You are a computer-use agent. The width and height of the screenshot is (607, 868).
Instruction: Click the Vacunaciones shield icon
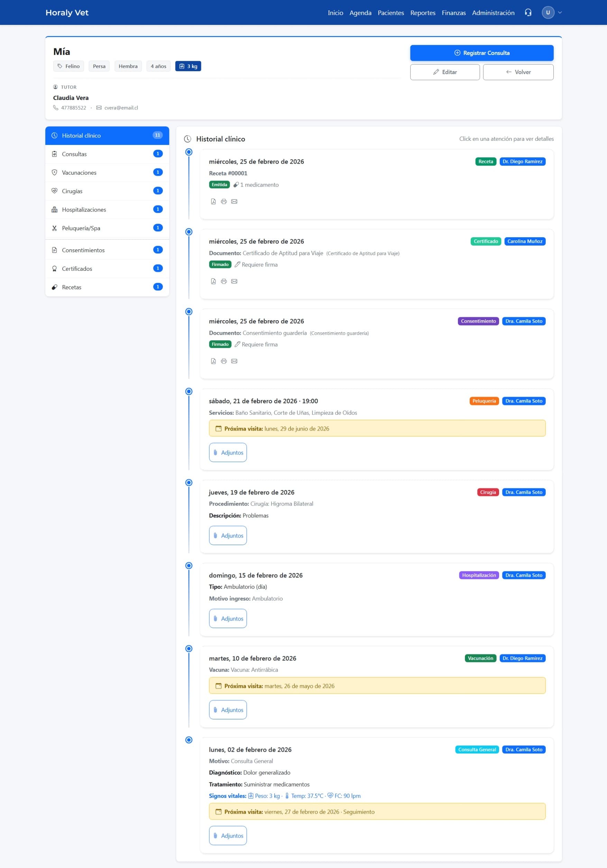(54, 173)
